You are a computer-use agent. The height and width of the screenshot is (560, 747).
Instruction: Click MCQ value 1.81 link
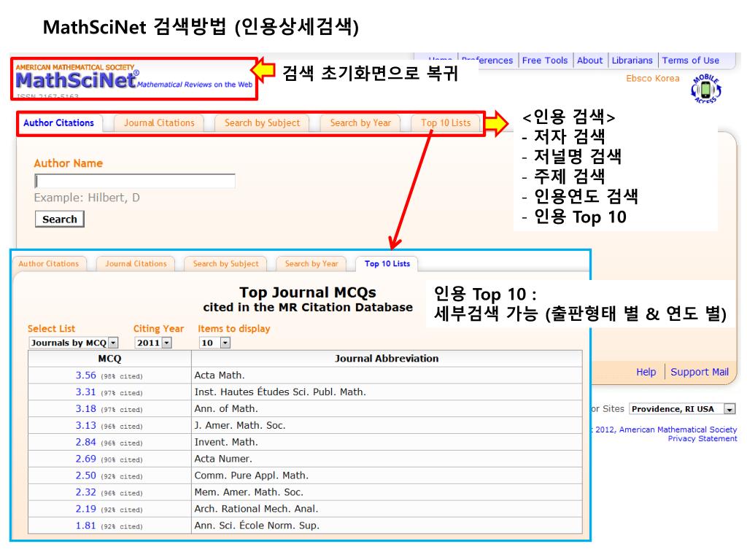click(86, 525)
